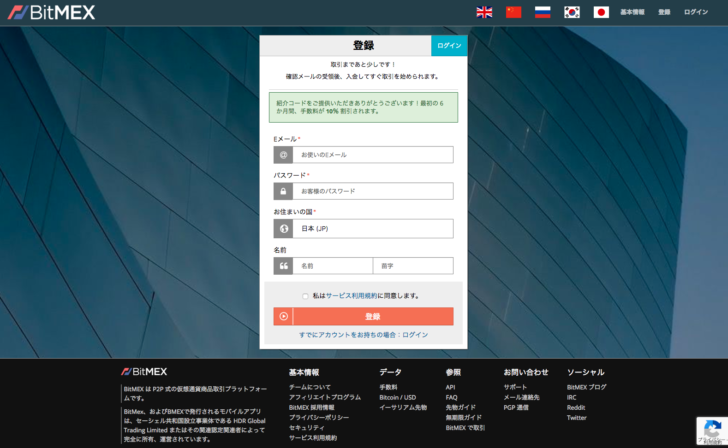Open PGP 通信 footer link
The width and height of the screenshot is (728, 448).
point(516,408)
